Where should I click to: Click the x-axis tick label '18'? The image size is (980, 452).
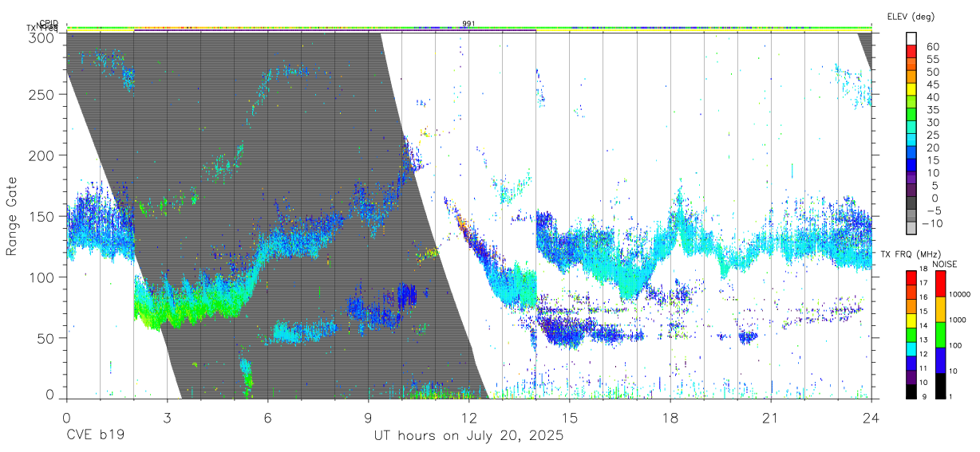[x=670, y=419]
